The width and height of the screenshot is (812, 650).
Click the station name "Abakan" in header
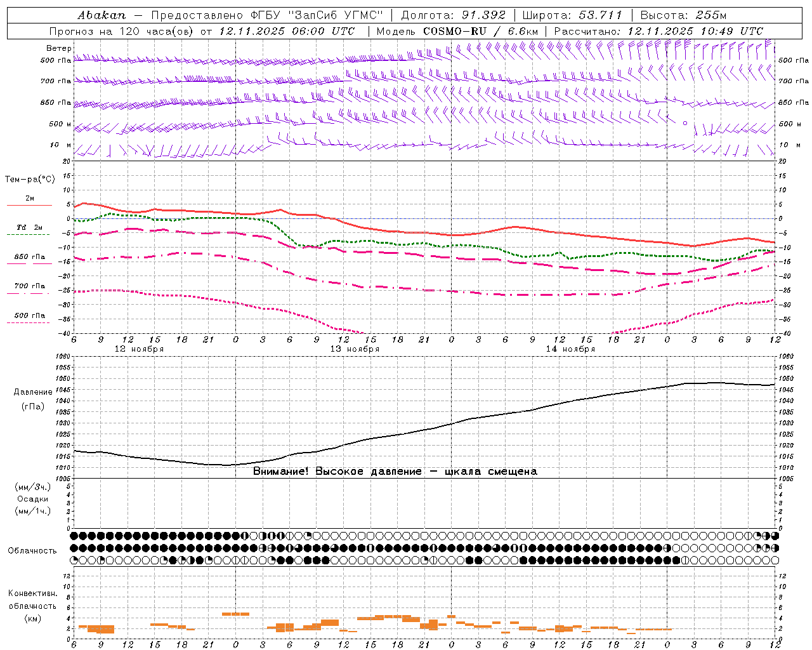point(101,15)
